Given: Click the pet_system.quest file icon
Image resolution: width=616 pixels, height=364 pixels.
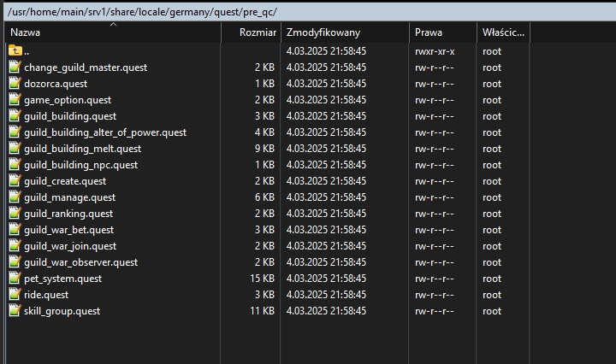Looking at the screenshot, I should click(x=15, y=279).
